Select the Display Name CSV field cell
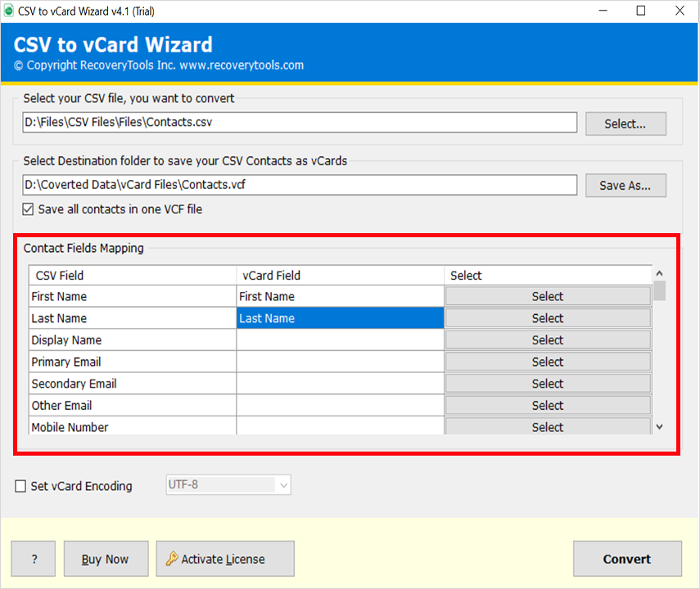The height and width of the screenshot is (589, 700). (133, 340)
